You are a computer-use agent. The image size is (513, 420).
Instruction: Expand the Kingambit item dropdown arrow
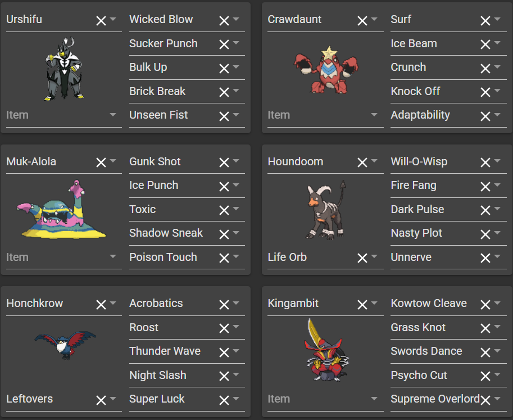click(x=374, y=399)
